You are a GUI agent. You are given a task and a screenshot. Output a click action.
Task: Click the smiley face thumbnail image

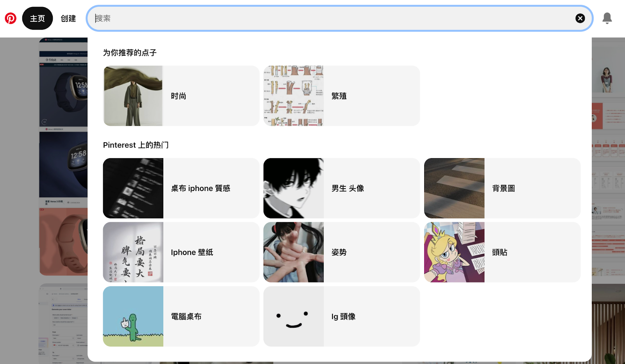click(294, 316)
